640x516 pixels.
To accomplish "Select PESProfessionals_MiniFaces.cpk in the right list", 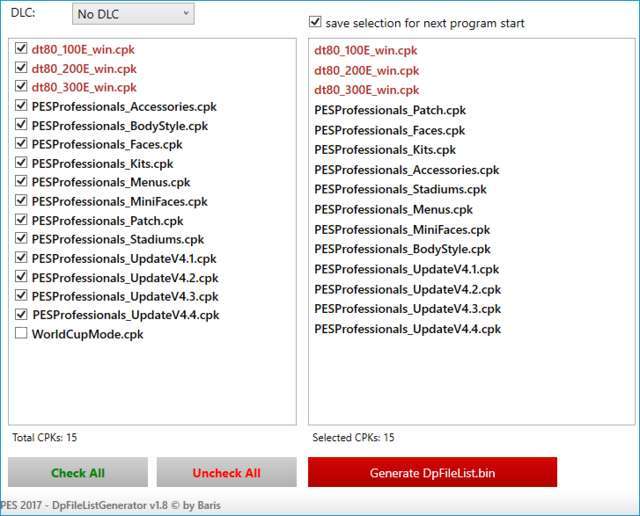I will [402, 230].
